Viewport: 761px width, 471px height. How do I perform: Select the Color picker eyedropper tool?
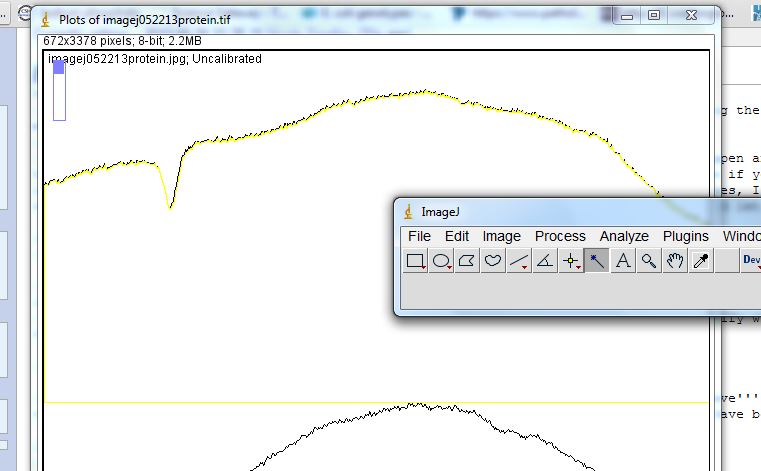pos(701,262)
